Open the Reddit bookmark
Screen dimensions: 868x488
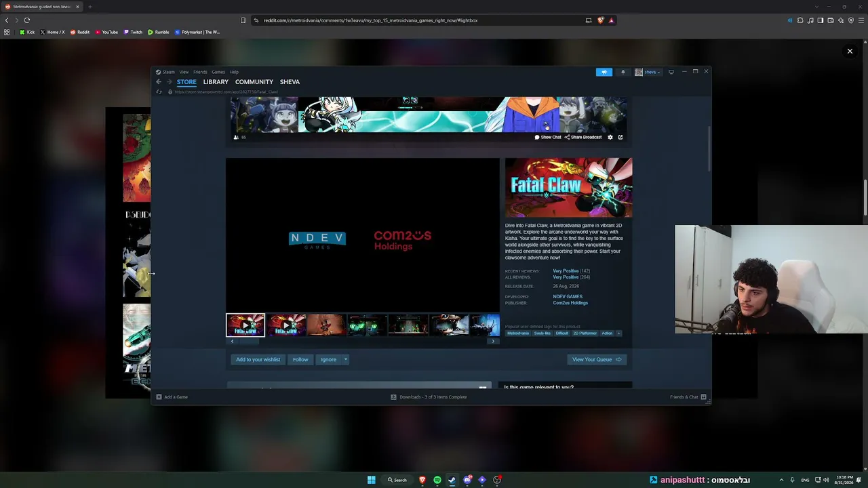80,32
